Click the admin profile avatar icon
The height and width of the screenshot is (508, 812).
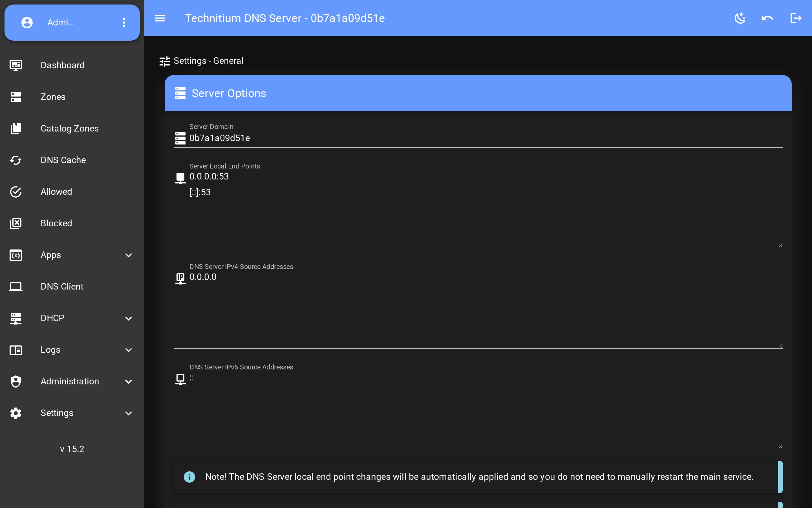pos(27,23)
